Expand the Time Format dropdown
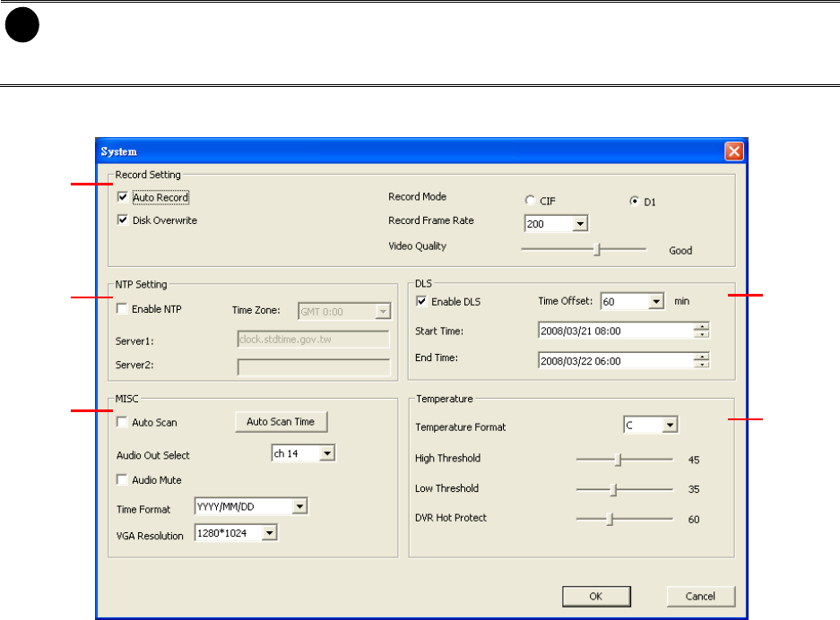Viewport: 840px width, 620px height. point(300,507)
